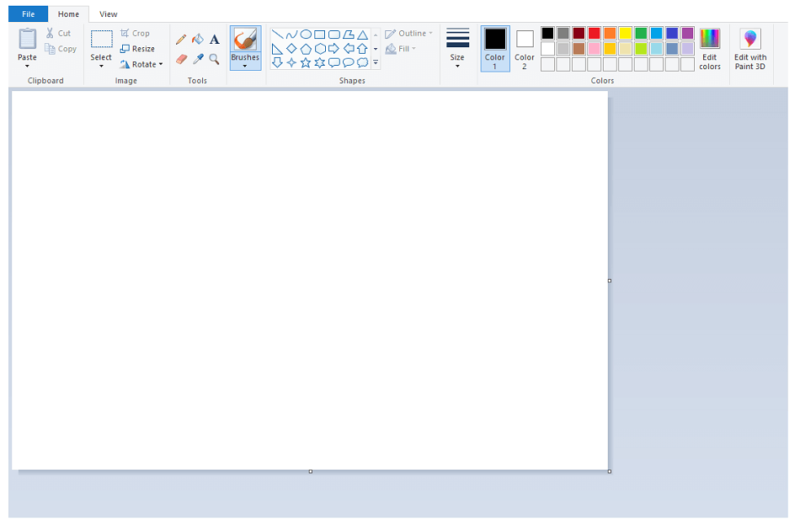
Task: Click the canvas bottom-right corner resize handle
Action: pyautogui.click(x=610, y=471)
